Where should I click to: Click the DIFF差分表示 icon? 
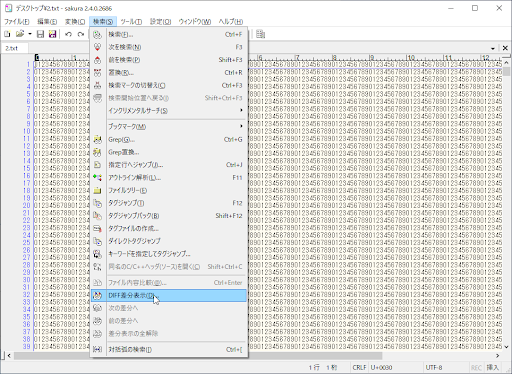pos(97,295)
